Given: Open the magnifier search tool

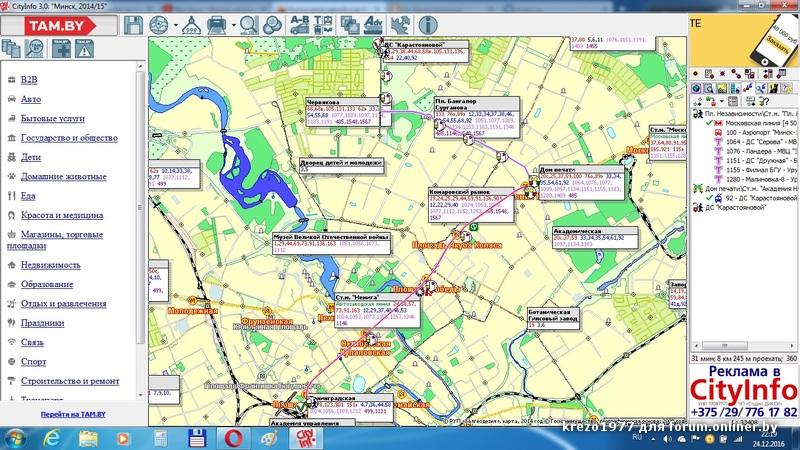Looking at the screenshot, I should (x=249, y=25).
